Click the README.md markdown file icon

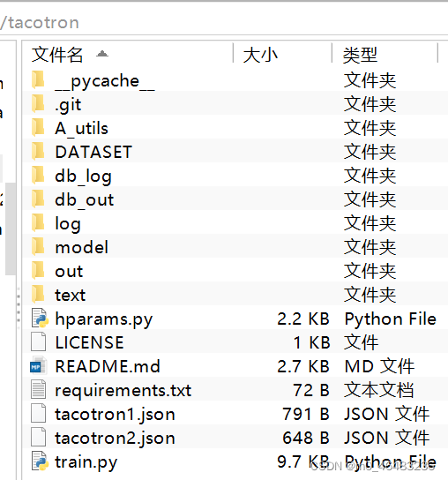[39, 366]
